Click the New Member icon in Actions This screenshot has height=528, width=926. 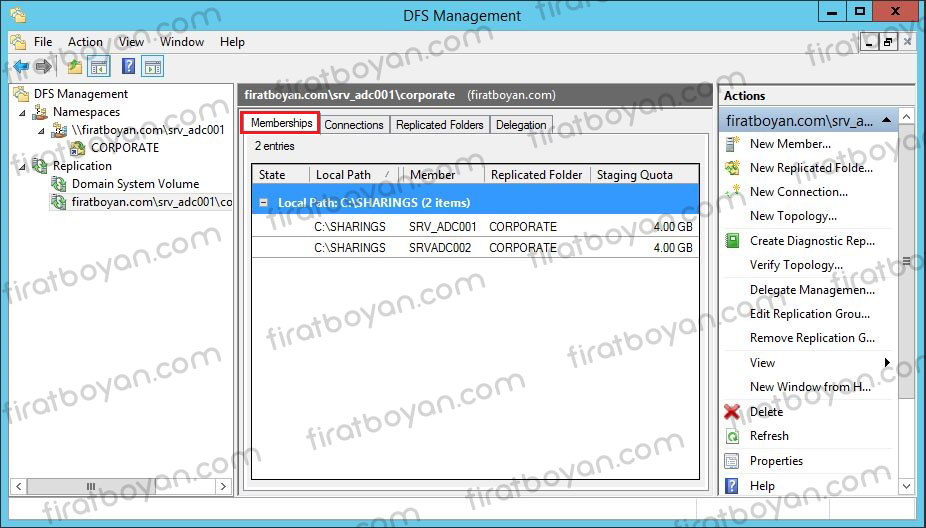[732, 144]
